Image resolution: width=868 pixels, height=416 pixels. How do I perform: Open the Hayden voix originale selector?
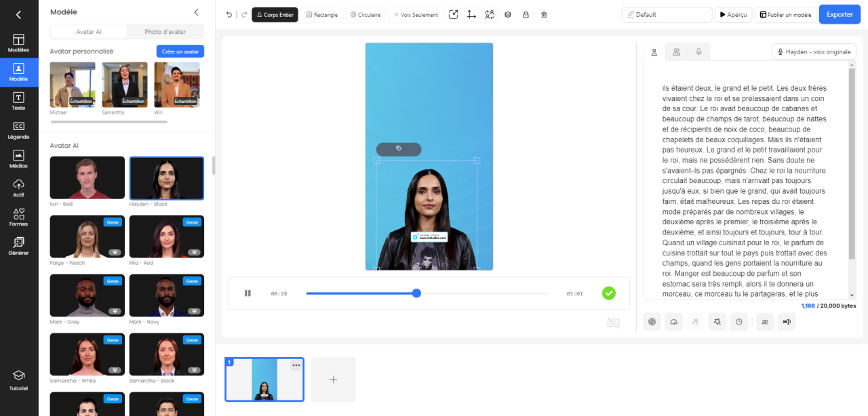(814, 51)
